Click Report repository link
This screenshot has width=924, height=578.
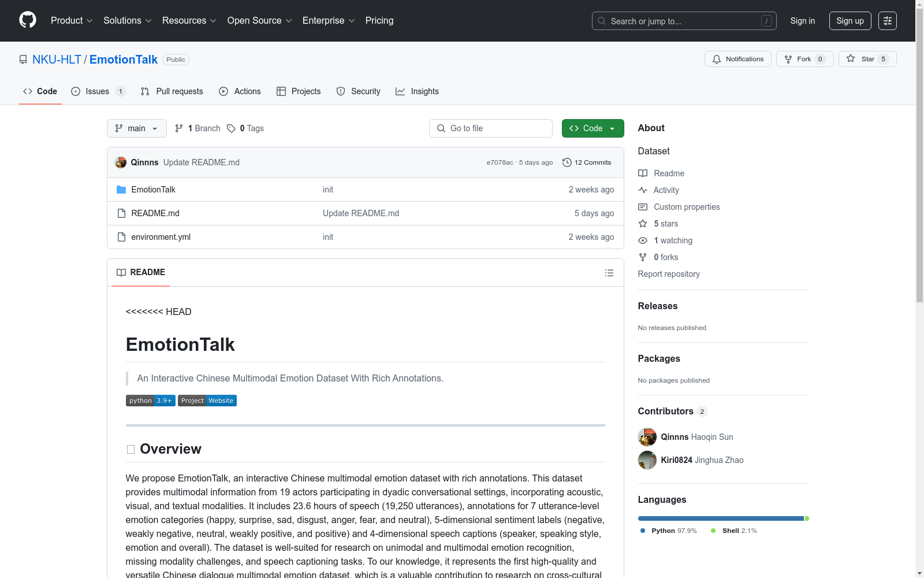coord(669,274)
